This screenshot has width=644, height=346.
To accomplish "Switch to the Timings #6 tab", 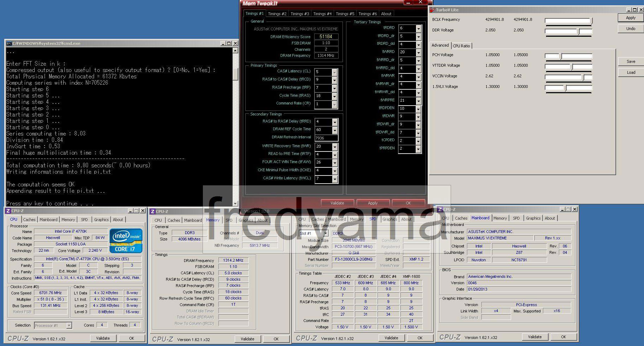I will [368, 14].
